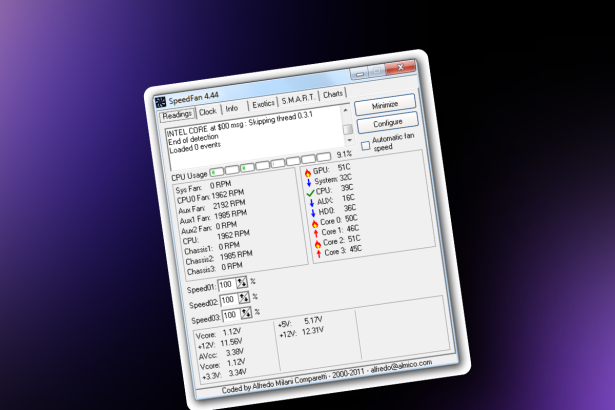615x410 pixels.
Task: Click the flame icon beside Core 0
Action: pos(315,224)
